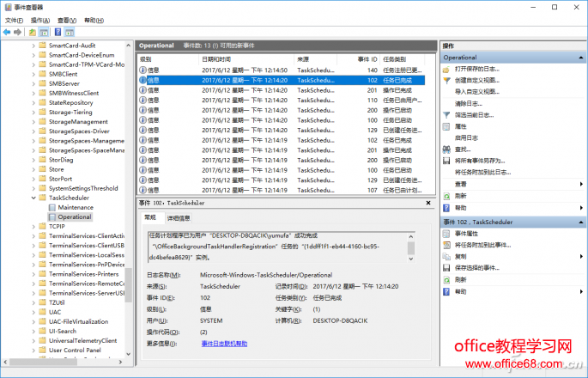Click 保存选择的事件 action
This screenshot has width=588, height=378.
479,268
